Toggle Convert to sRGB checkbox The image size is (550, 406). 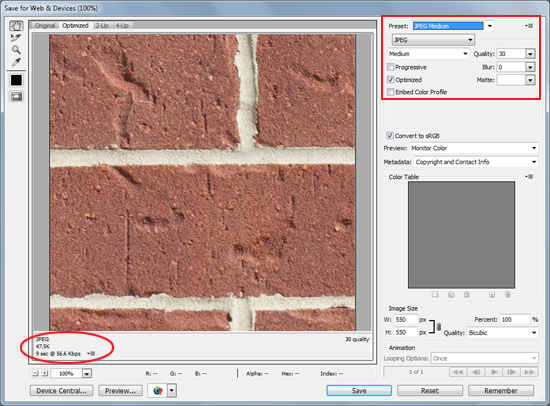click(x=390, y=135)
